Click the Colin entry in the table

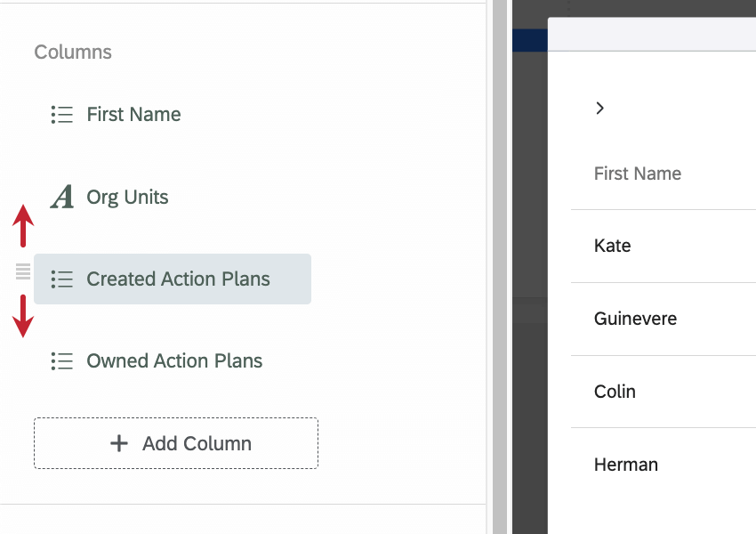[615, 392]
